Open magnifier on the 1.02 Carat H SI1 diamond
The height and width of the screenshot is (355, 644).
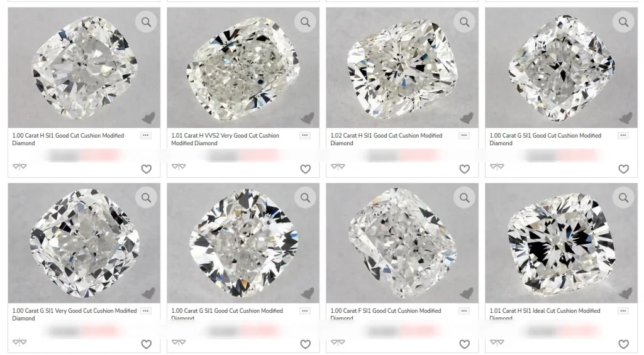pyautogui.click(x=464, y=22)
